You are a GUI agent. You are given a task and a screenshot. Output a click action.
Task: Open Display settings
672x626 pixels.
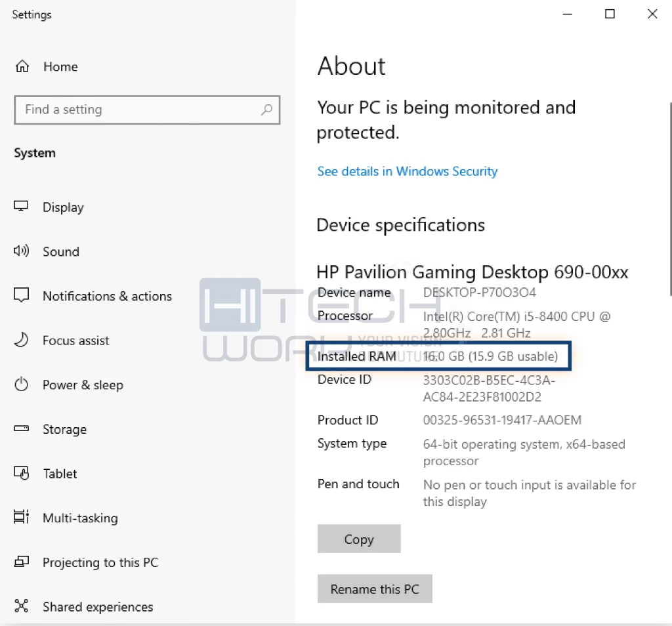tap(63, 207)
